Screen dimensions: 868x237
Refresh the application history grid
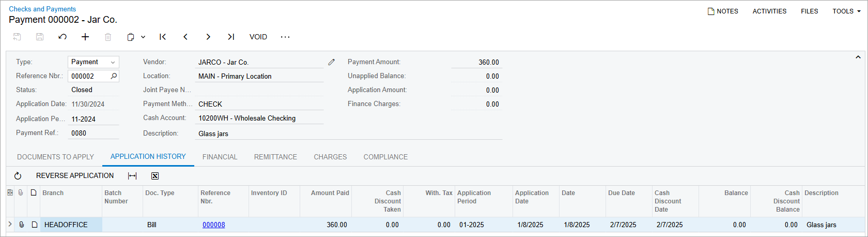pyautogui.click(x=18, y=176)
